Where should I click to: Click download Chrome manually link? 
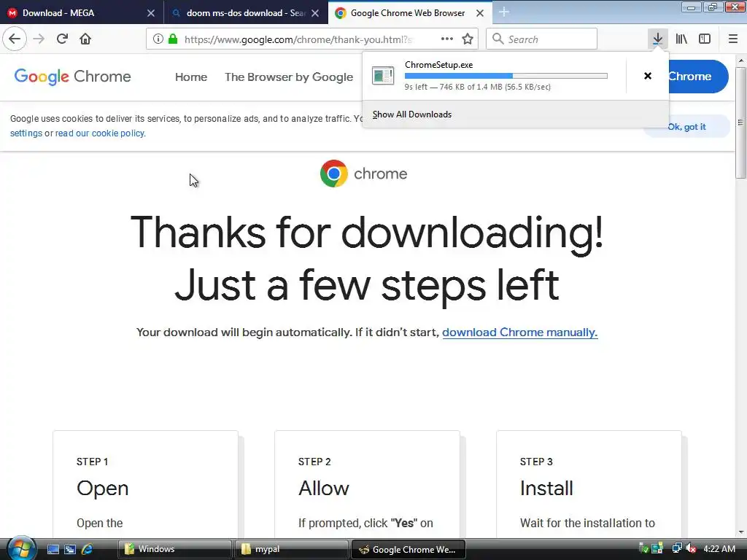519,332
